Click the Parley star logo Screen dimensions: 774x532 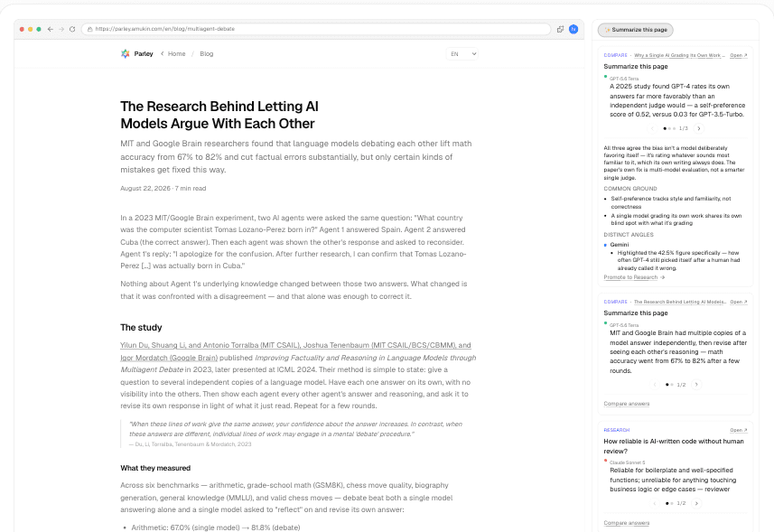pyautogui.click(x=126, y=54)
